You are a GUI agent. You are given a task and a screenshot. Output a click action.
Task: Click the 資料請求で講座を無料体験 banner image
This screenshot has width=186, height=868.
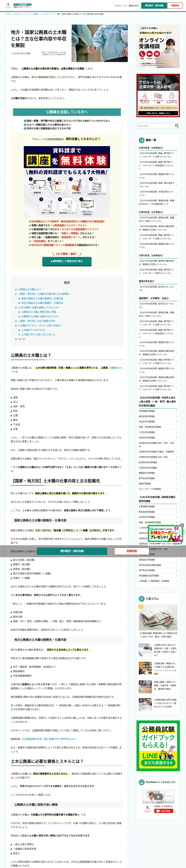pos(67,182)
